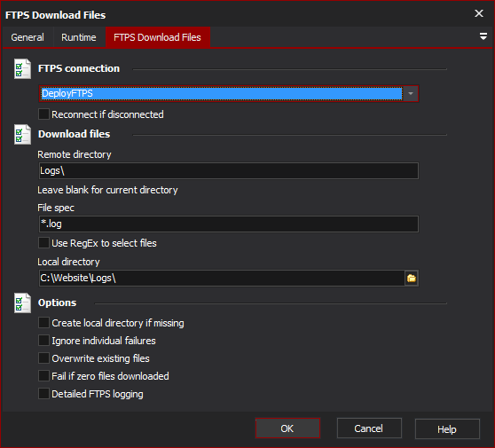Confirm settings with OK button
This screenshot has width=495, height=448.
pyautogui.click(x=287, y=428)
